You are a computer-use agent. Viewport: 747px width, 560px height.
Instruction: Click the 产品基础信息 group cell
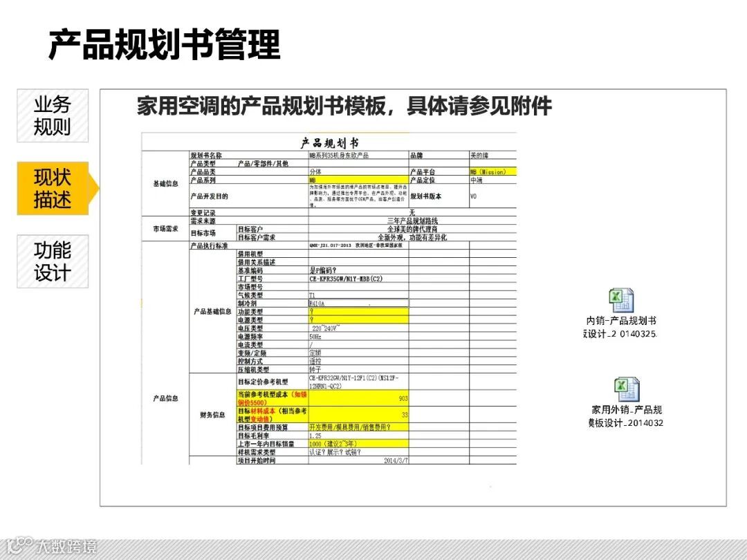click(212, 311)
